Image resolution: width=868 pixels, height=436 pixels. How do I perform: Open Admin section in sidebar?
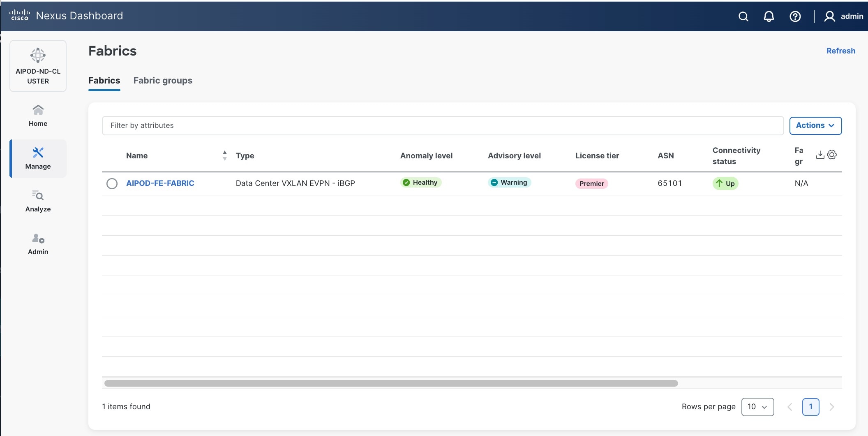(38, 244)
